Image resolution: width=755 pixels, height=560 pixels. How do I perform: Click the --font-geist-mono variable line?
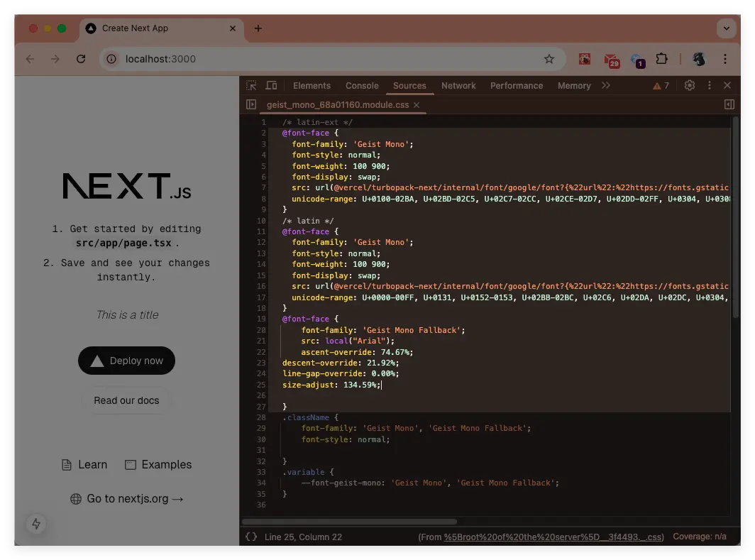click(x=430, y=483)
